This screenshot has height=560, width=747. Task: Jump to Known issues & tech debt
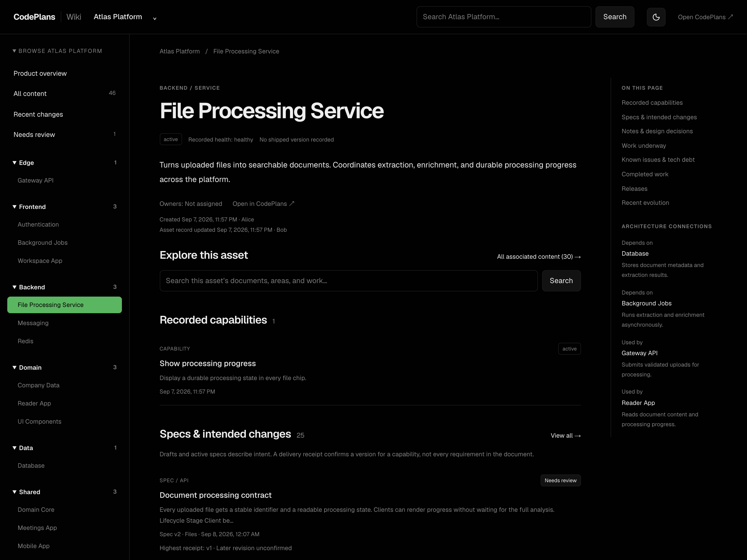coord(658,160)
